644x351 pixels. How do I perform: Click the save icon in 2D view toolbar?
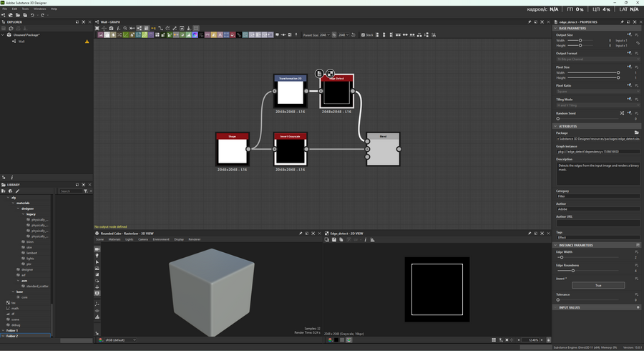tap(334, 240)
